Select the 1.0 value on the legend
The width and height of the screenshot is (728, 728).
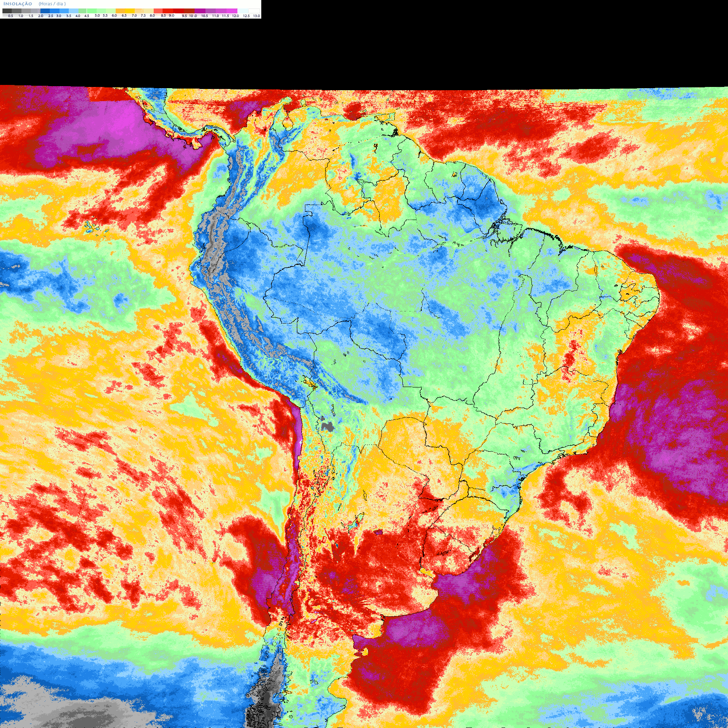[x=21, y=16]
